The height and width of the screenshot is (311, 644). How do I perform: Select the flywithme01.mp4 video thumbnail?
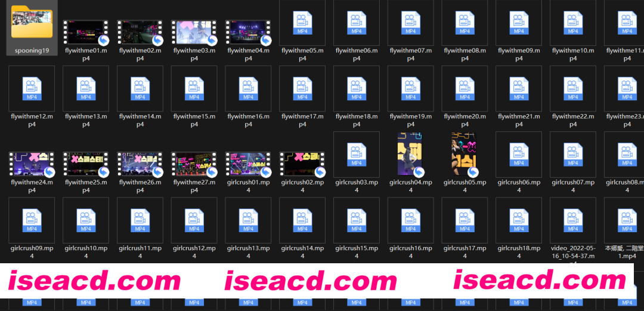coord(86,32)
